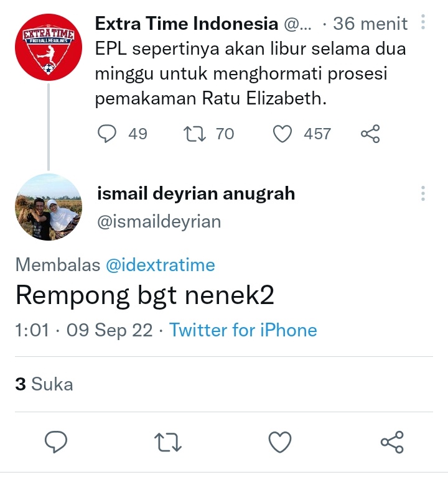
Task: Share the Extra Time Indonesia tweet
Action: coord(370,134)
